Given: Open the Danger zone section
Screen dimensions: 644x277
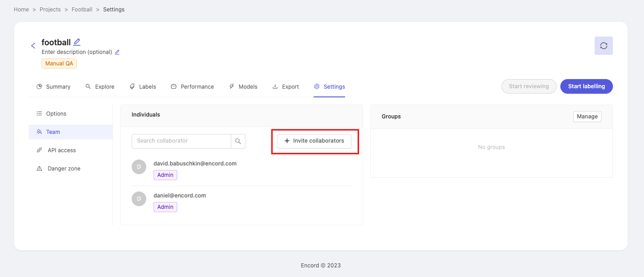Looking at the screenshot, I should (71, 169).
